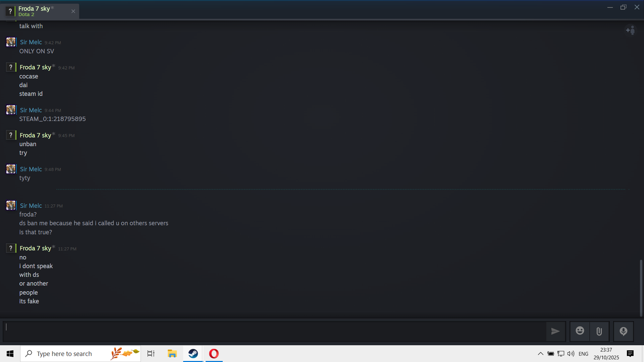Open network settings tray icon

pyautogui.click(x=560, y=354)
